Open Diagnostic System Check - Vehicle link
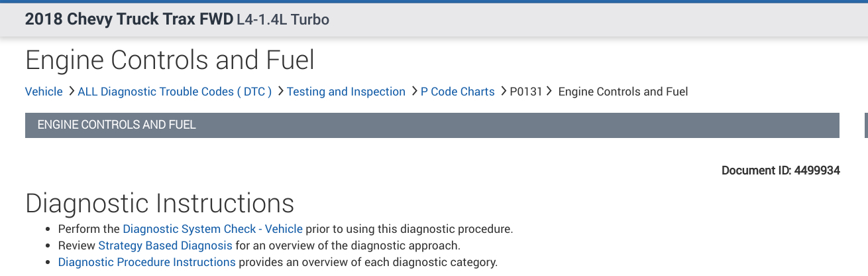 point(213,229)
